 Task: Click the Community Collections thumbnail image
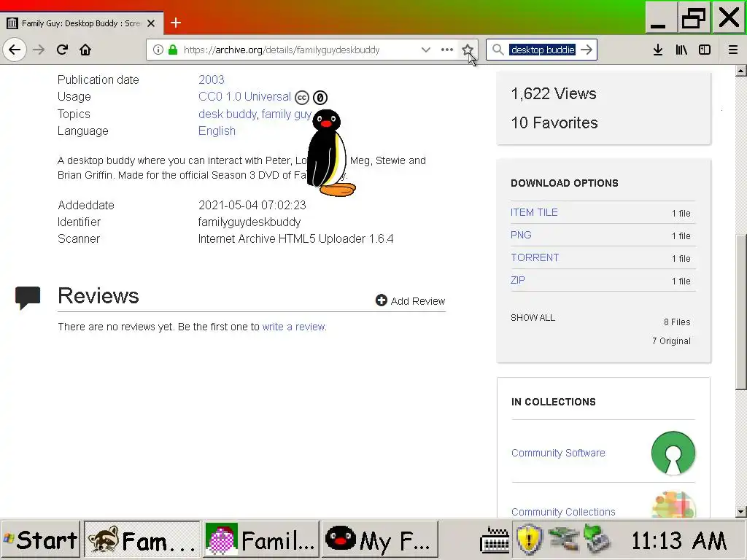pos(673,505)
